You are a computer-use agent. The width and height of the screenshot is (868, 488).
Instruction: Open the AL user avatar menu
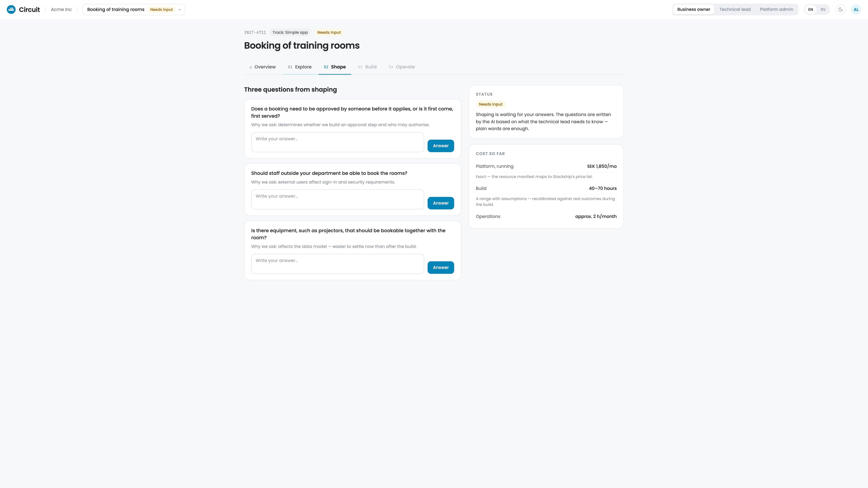point(856,9)
